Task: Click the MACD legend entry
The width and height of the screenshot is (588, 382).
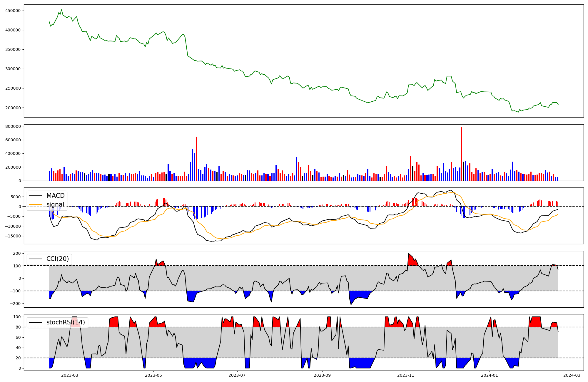Action: tap(46, 196)
